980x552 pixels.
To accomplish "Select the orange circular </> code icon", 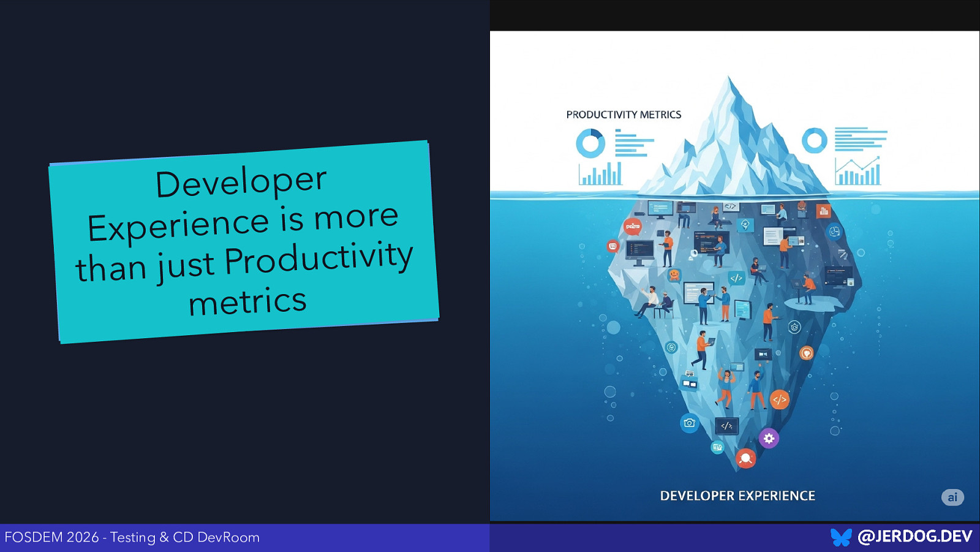I will (x=779, y=399).
